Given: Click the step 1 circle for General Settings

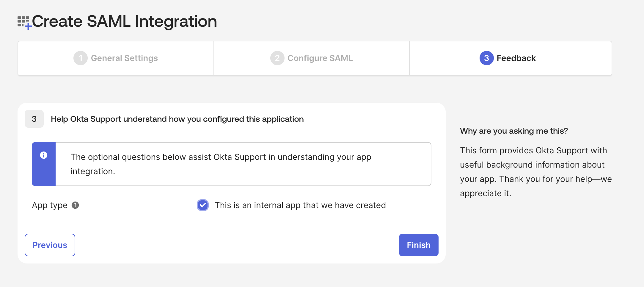Looking at the screenshot, I should 81,58.
